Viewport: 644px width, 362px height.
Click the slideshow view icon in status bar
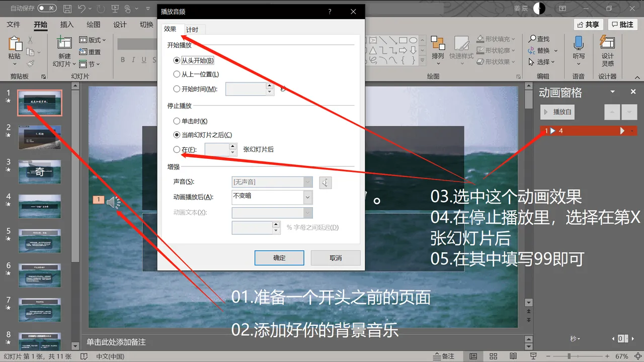(533, 356)
